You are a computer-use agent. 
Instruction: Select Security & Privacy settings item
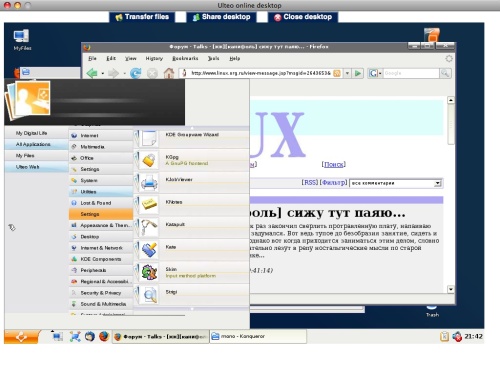(x=101, y=293)
